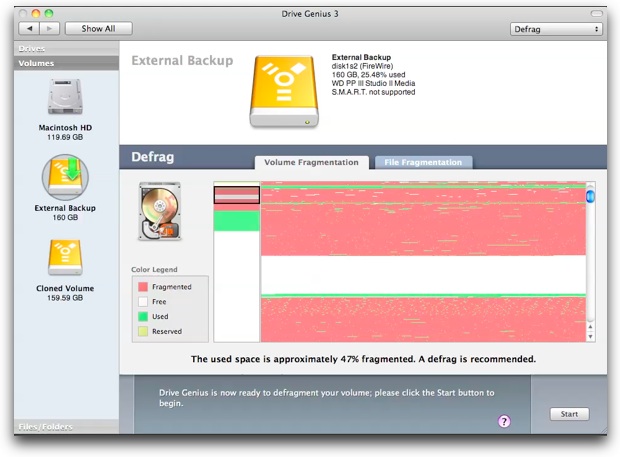Click the 'External Backup' gray heading
Image resolution: width=620 pixels, height=457 pixels.
pos(182,60)
